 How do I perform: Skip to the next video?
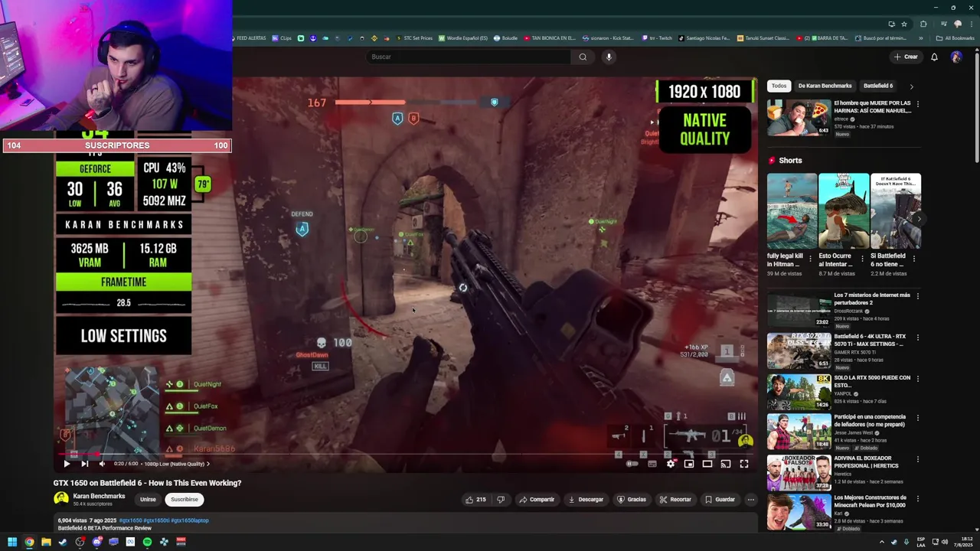click(84, 464)
